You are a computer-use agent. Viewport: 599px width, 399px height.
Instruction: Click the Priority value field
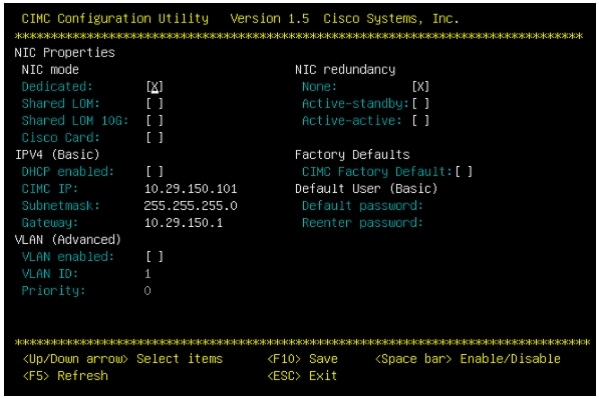[148, 291]
